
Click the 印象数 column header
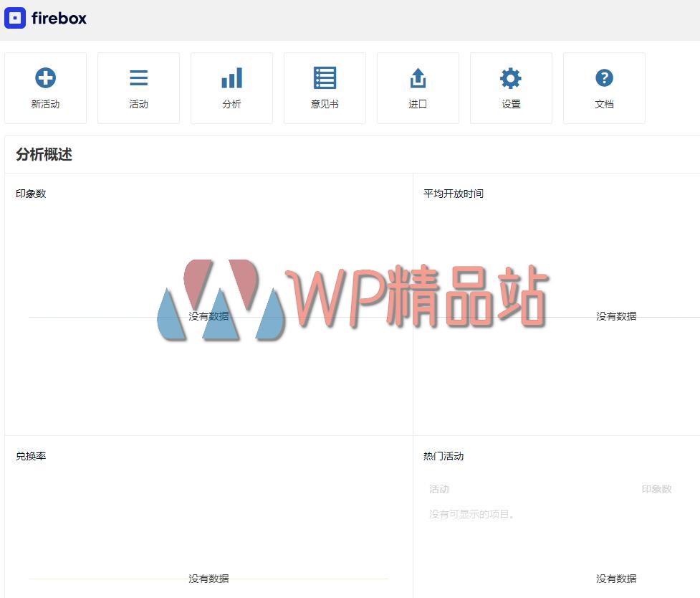click(x=656, y=488)
